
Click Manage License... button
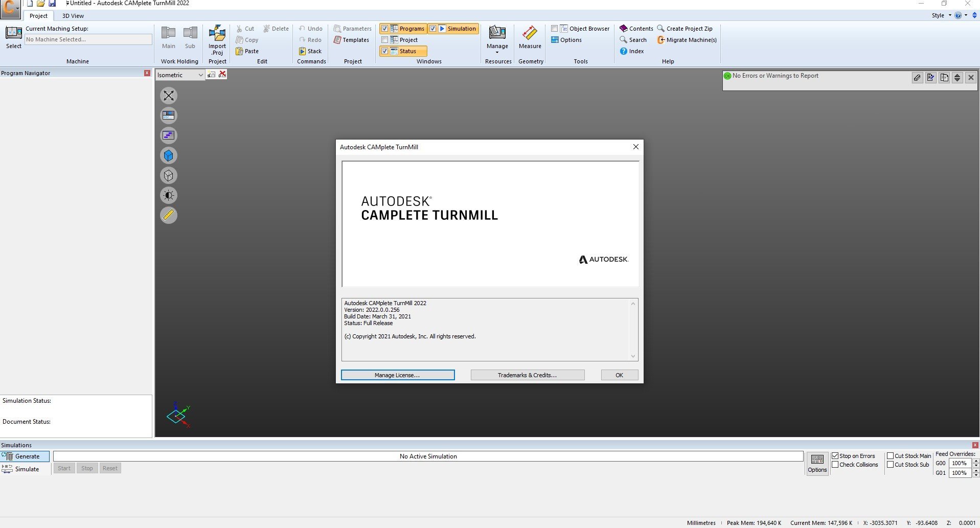click(398, 375)
